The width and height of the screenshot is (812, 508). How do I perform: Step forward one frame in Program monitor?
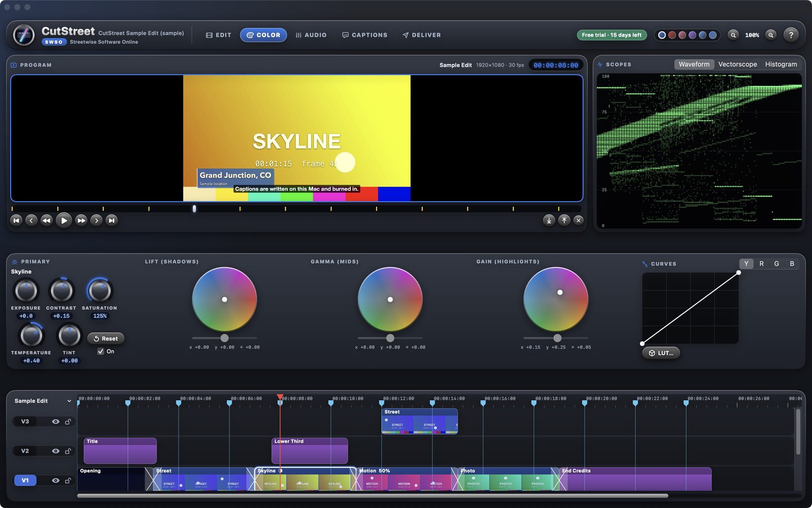pyautogui.click(x=96, y=220)
